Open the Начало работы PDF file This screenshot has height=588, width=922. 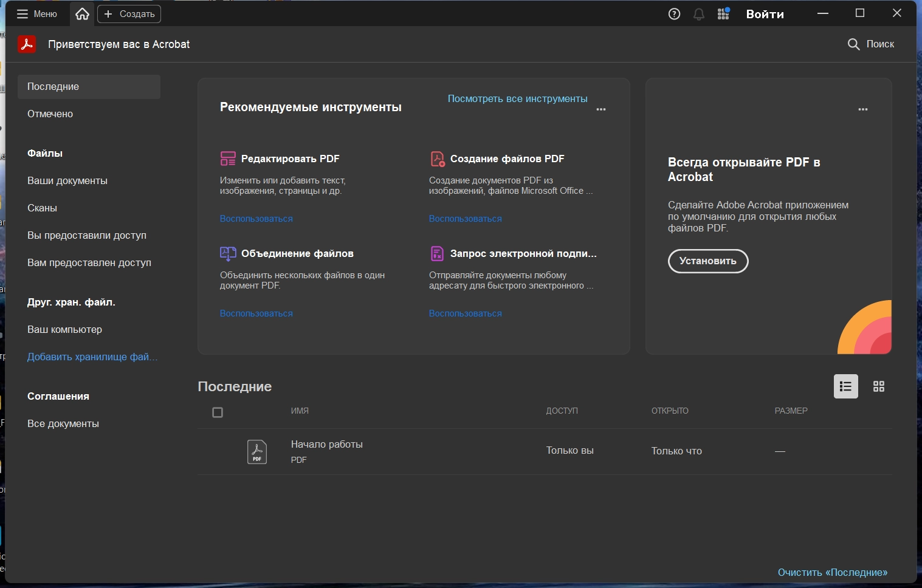(x=326, y=445)
